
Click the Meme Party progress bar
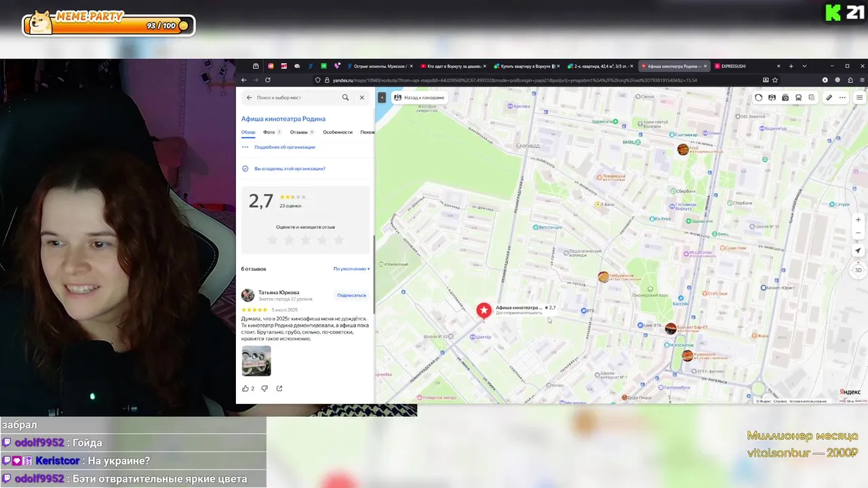coord(110,26)
